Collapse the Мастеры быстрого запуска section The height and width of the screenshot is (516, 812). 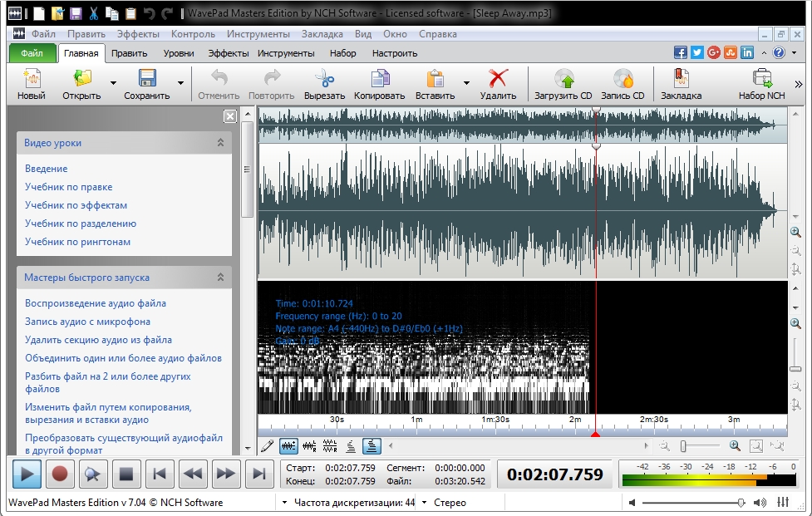coord(220,277)
